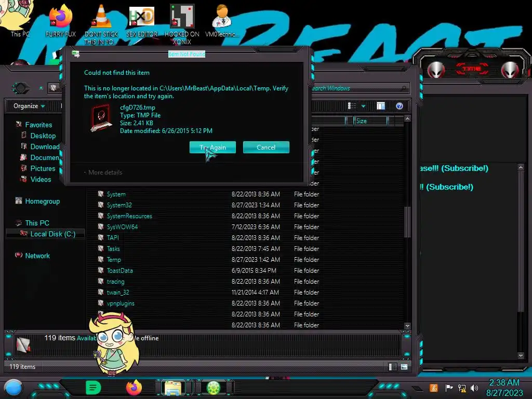
Task: Click the folder icon beside System32
Action: (x=101, y=205)
